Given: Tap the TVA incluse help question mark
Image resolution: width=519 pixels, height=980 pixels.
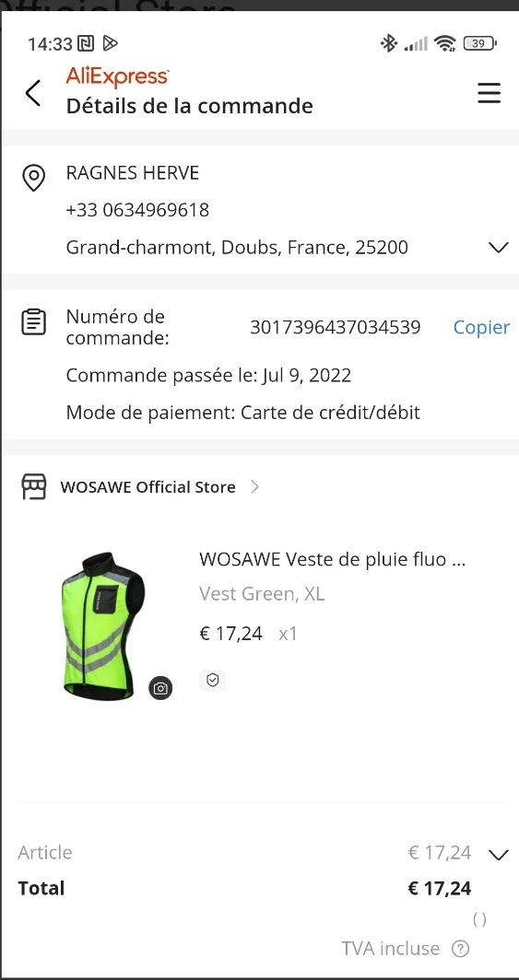Looking at the screenshot, I should [460, 949].
